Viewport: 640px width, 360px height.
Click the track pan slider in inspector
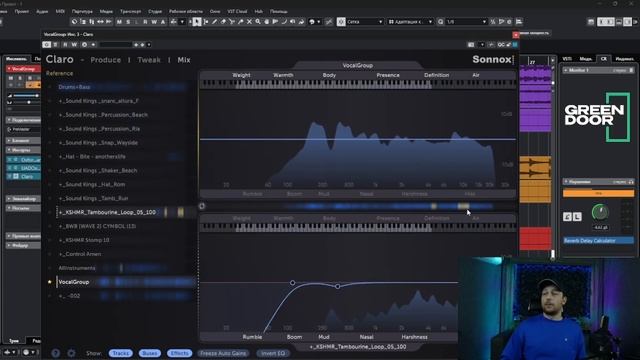pyautogui.click(x=26, y=102)
